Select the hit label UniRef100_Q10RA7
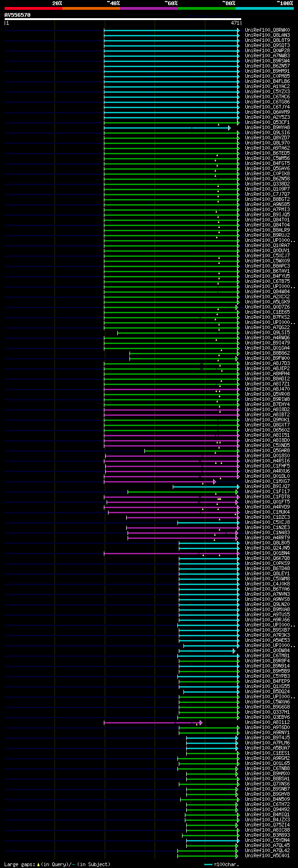The image size is (298, 868). [x=267, y=245]
